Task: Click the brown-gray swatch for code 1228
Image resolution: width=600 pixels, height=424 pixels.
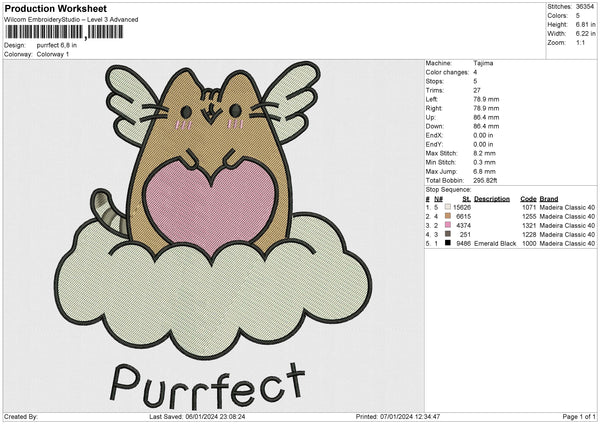Action: (x=448, y=234)
